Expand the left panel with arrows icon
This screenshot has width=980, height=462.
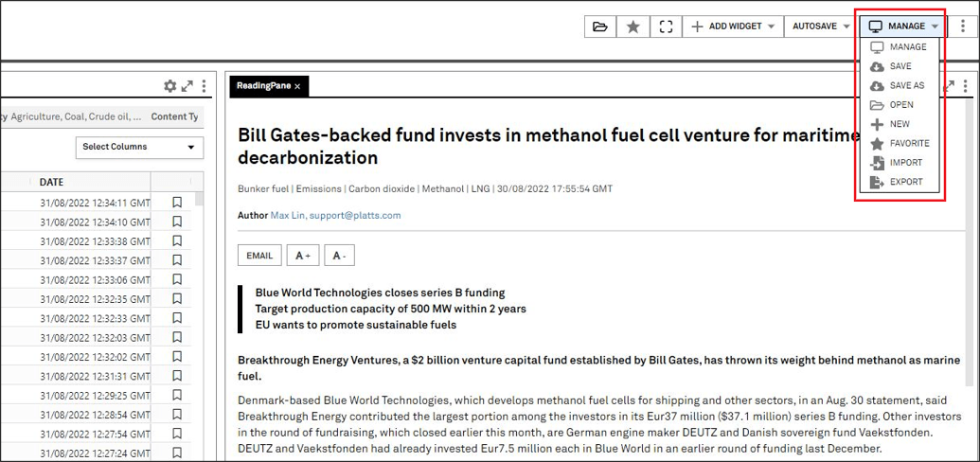(x=187, y=86)
